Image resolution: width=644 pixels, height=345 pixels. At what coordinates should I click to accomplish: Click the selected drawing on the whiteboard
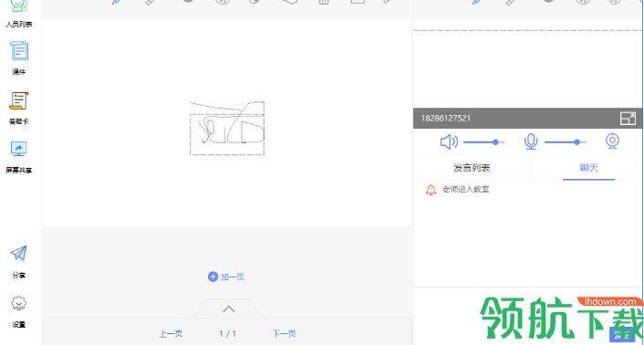point(227,128)
